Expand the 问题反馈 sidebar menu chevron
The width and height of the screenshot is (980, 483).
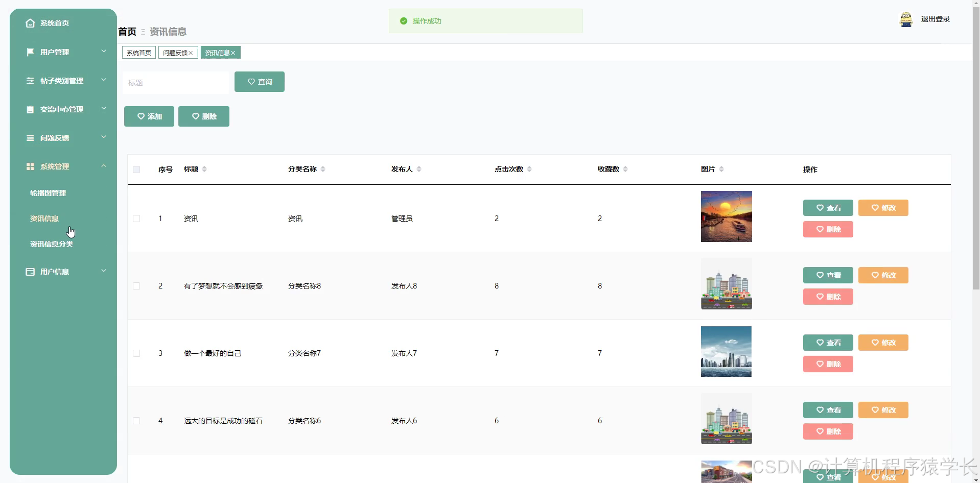(104, 137)
